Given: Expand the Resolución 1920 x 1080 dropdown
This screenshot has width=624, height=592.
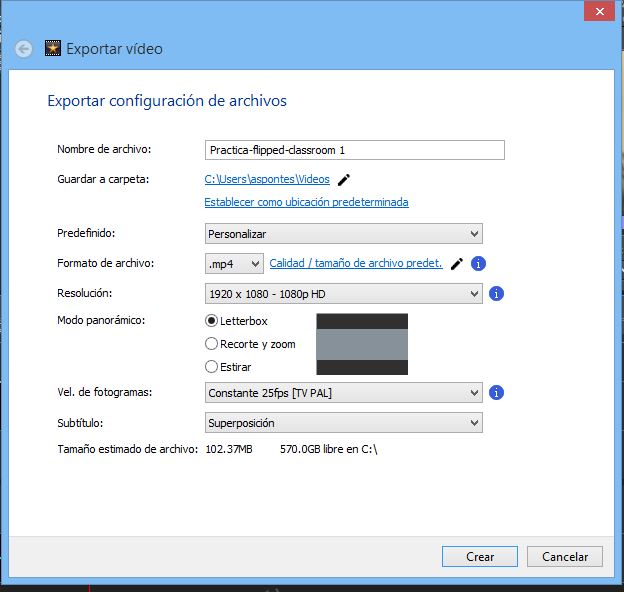Looking at the screenshot, I should tap(343, 294).
